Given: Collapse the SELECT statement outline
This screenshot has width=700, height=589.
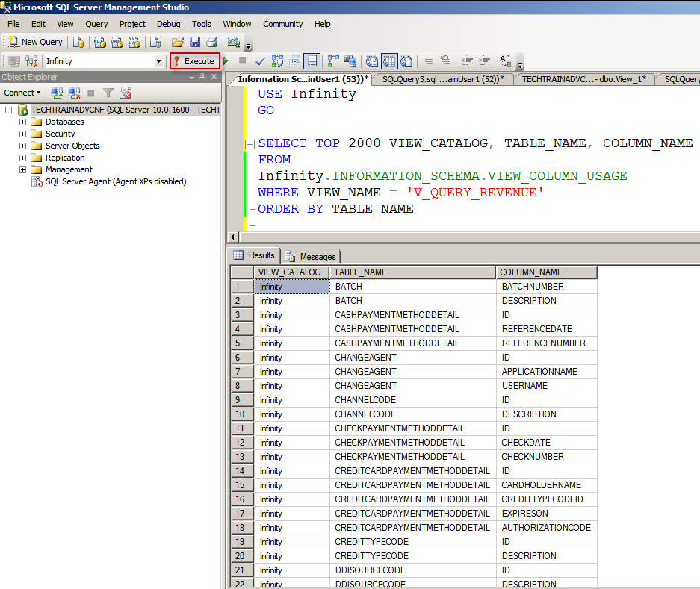Looking at the screenshot, I should point(250,143).
